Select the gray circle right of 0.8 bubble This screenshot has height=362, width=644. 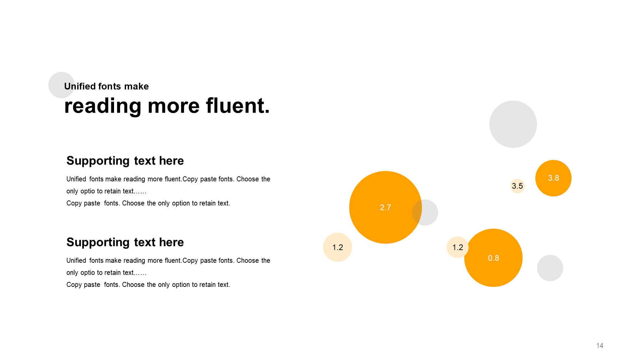tap(550, 268)
